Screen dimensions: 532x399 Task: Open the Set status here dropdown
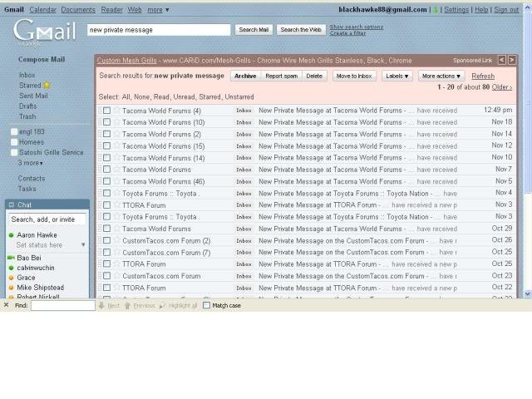click(x=83, y=244)
